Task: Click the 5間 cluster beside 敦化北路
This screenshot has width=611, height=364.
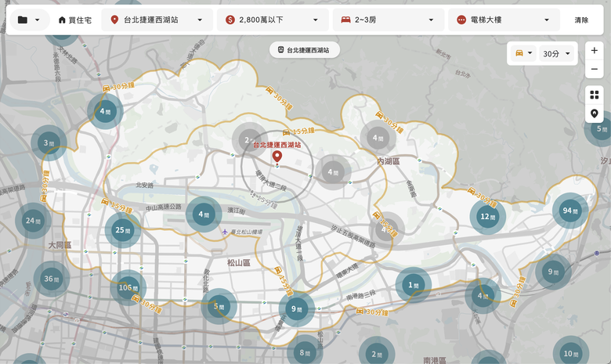Action: click(219, 306)
